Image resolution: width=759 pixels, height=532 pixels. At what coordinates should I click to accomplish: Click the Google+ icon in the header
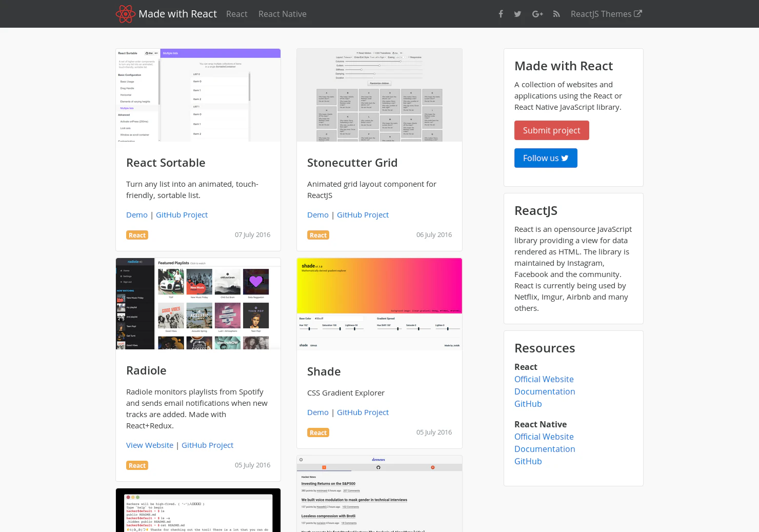[537, 14]
